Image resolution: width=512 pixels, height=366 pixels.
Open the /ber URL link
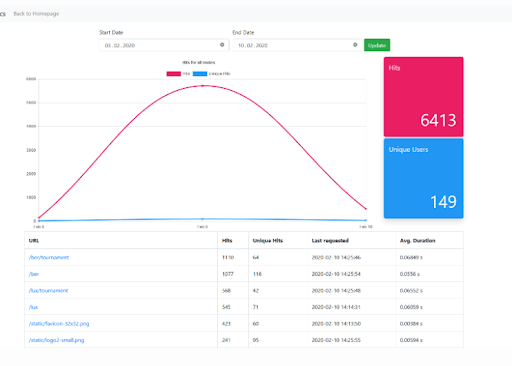(34, 274)
